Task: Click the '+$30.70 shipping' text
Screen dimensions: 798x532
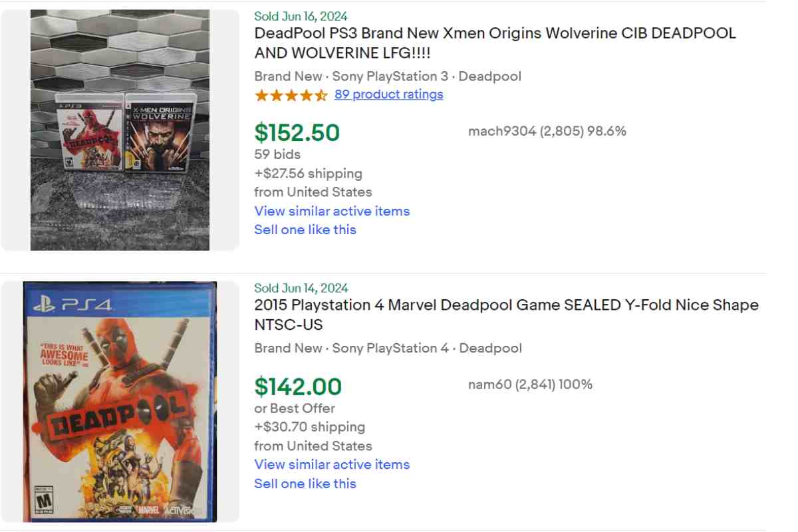Action: coord(309,427)
